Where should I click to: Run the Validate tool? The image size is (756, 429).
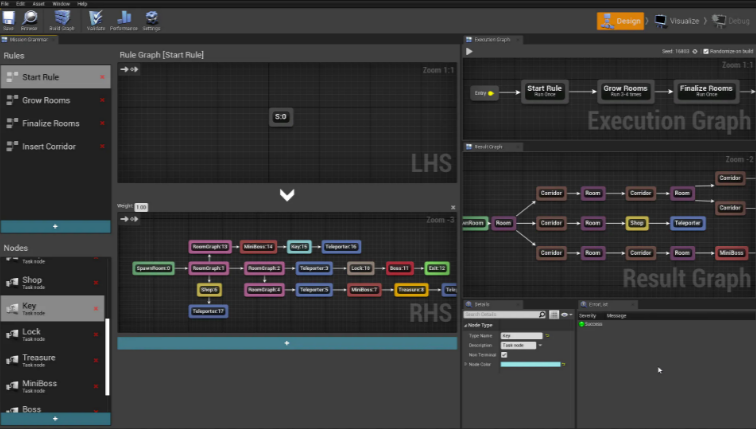[x=95, y=18]
